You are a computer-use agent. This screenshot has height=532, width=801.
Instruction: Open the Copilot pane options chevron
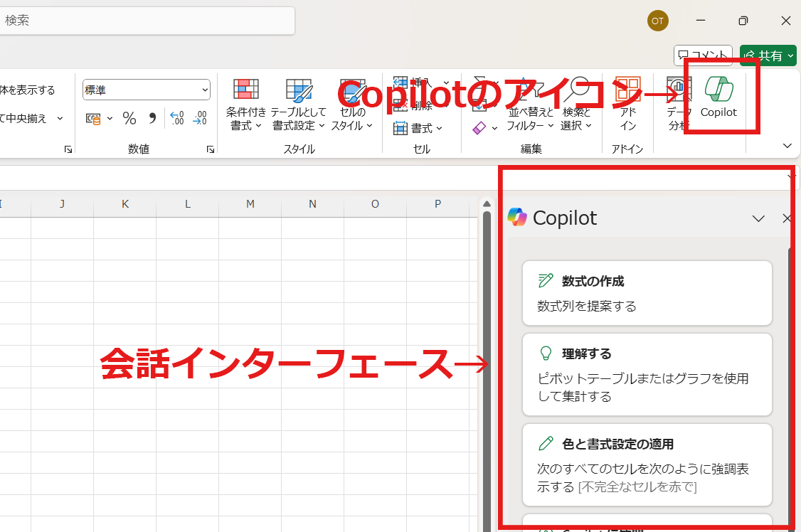pyautogui.click(x=758, y=218)
